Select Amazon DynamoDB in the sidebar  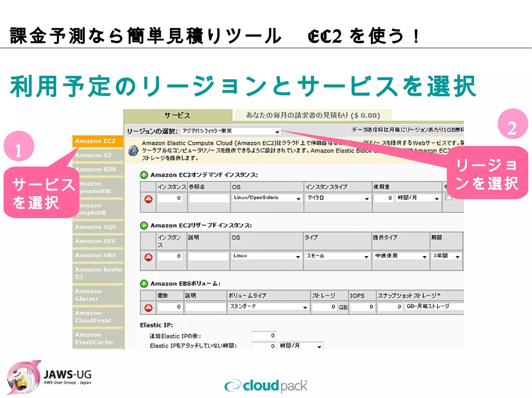coord(98,187)
